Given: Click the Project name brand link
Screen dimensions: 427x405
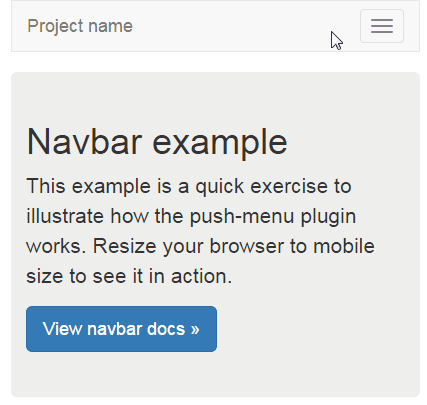Looking at the screenshot, I should (80, 26).
